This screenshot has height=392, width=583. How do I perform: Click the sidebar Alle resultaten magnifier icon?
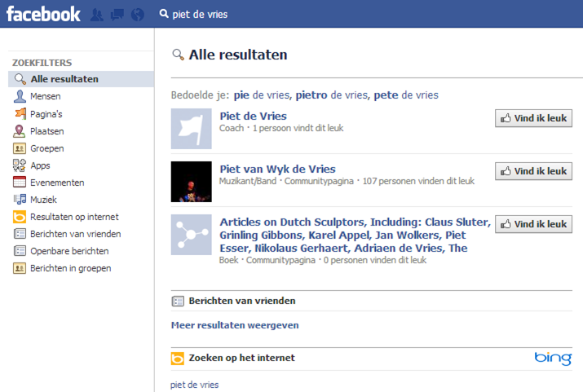click(20, 79)
